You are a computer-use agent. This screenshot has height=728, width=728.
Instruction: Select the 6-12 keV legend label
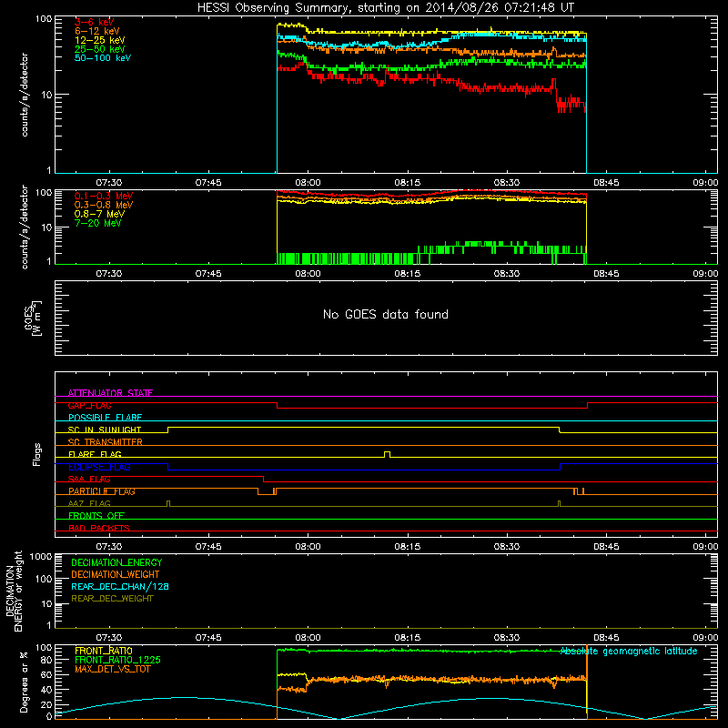[97, 31]
